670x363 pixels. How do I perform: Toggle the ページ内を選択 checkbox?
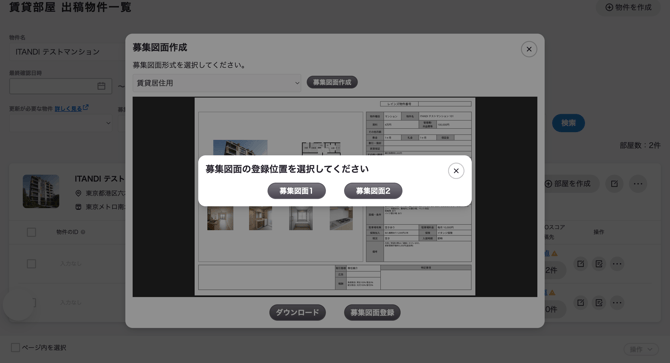[x=15, y=347]
